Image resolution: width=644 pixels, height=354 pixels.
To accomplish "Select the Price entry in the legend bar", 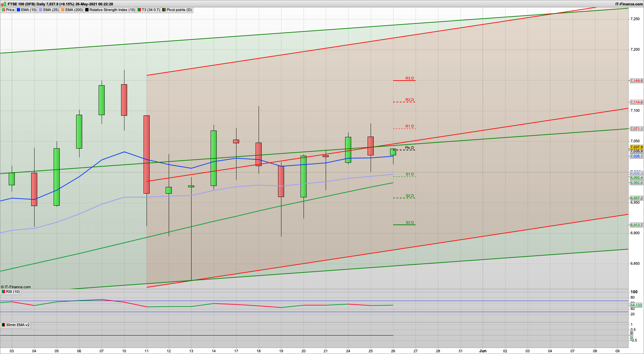I will pos(9,10).
